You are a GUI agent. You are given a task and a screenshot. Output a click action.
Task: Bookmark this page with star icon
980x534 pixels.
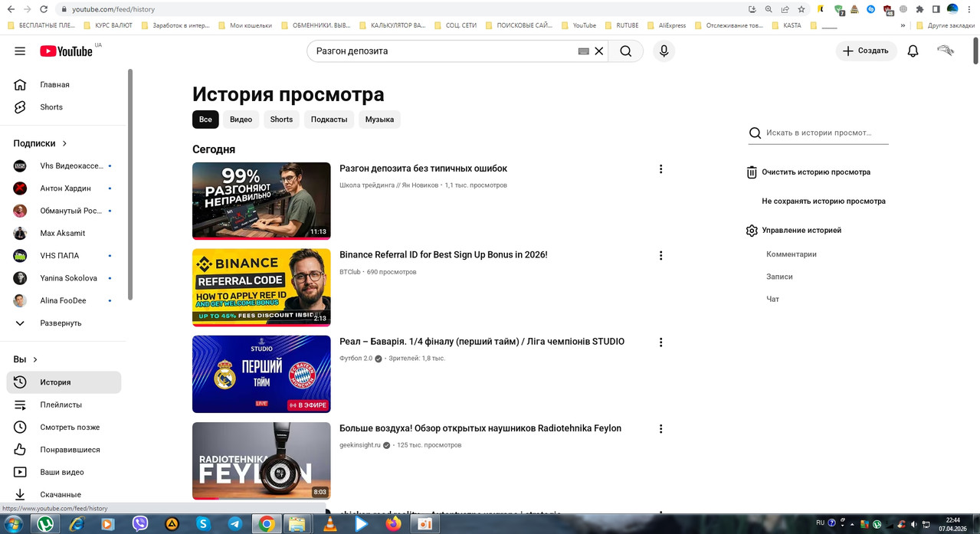tap(801, 9)
